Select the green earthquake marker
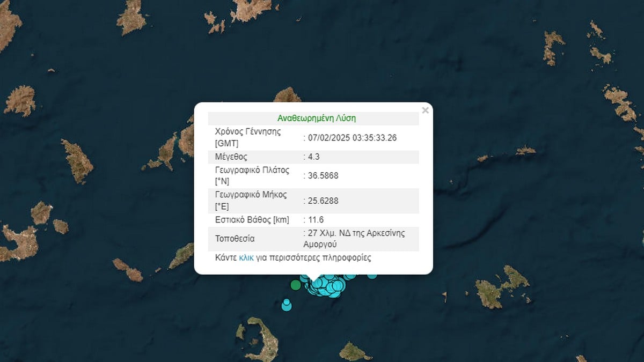The width and height of the screenshot is (644, 362). click(295, 285)
